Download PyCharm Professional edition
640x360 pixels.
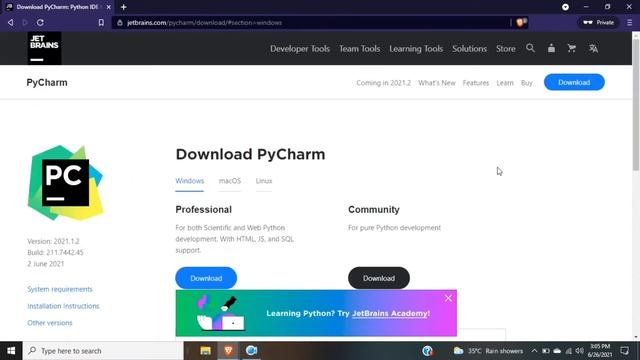206,278
